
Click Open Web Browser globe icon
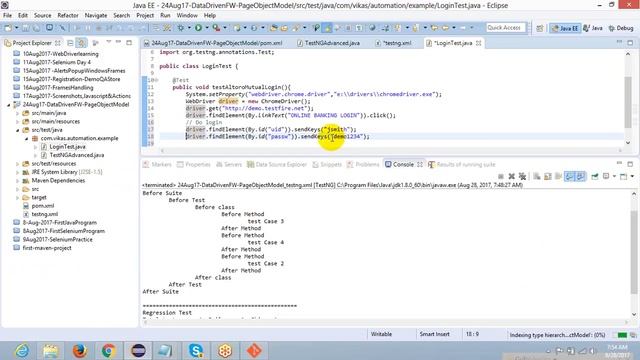(x=372, y=28)
